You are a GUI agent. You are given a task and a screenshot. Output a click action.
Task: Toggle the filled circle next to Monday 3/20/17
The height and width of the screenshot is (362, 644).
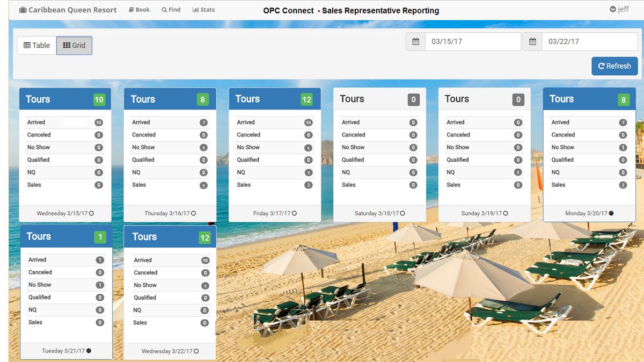pyautogui.click(x=611, y=213)
